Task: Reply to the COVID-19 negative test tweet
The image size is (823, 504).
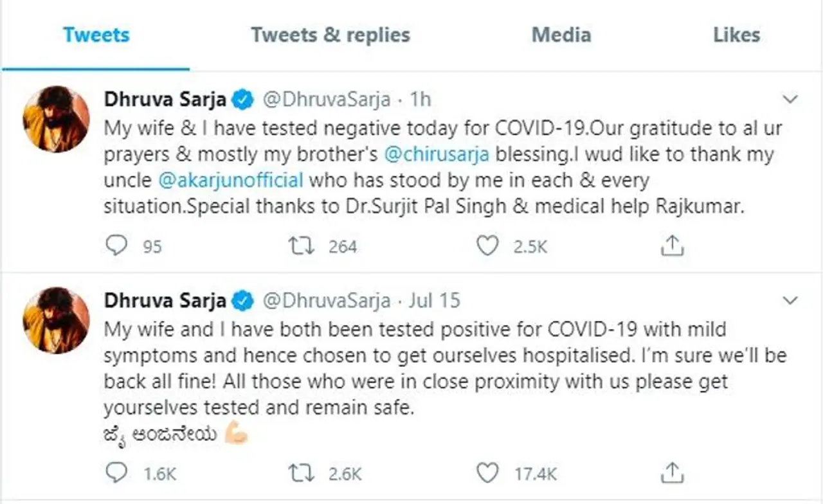Action: 115,246
